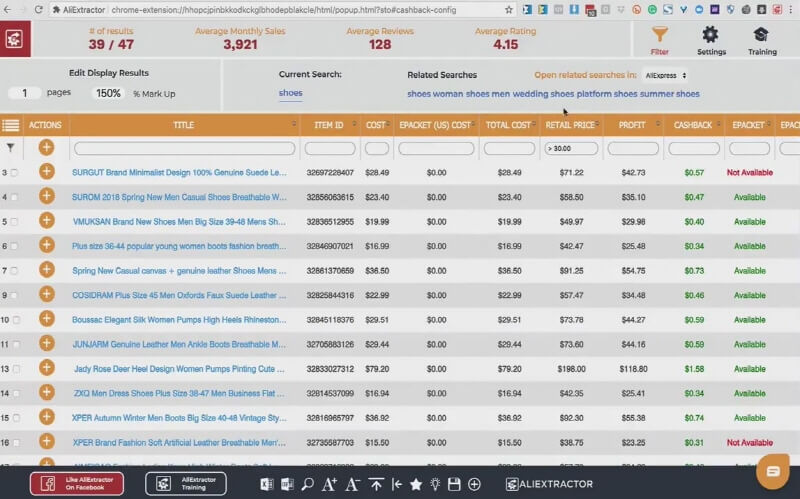Open the JUNJARM Genuine Leather Men Ankle Boots link
Viewport: 800px width, 499px height.
(179, 344)
